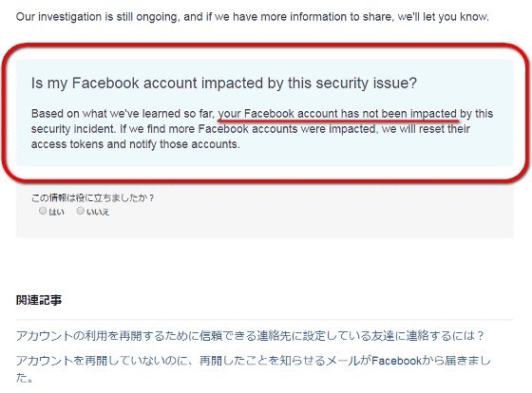Click the 'Our investigation is still ongoing' sentence
This screenshot has width=532, height=393.
253,17
